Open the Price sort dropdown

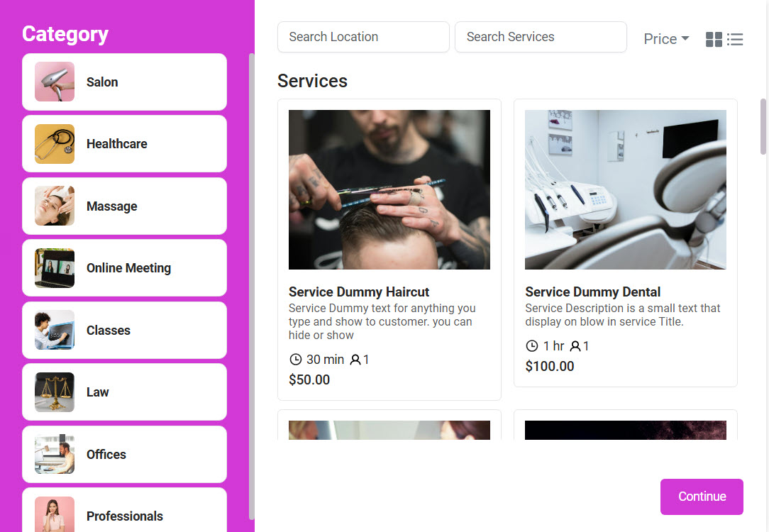coord(666,39)
